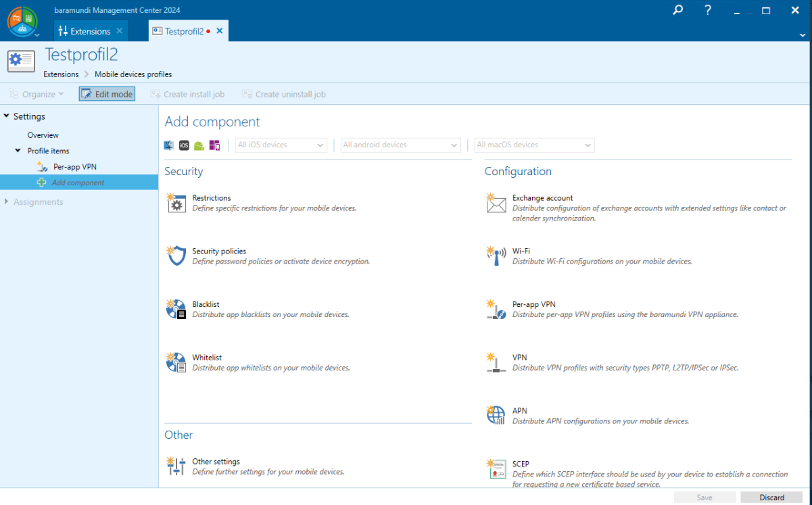Click the Security policies shield icon

[176, 256]
